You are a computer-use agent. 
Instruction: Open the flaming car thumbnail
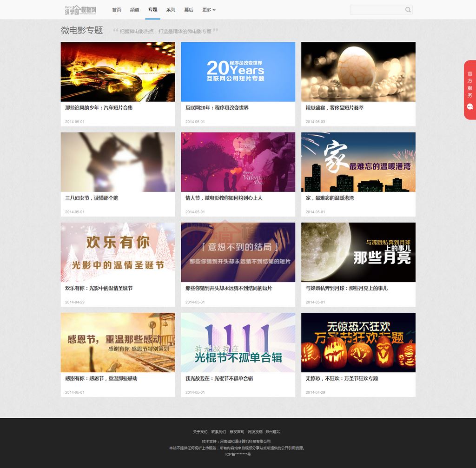pyautogui.click(x=118, y=72)
